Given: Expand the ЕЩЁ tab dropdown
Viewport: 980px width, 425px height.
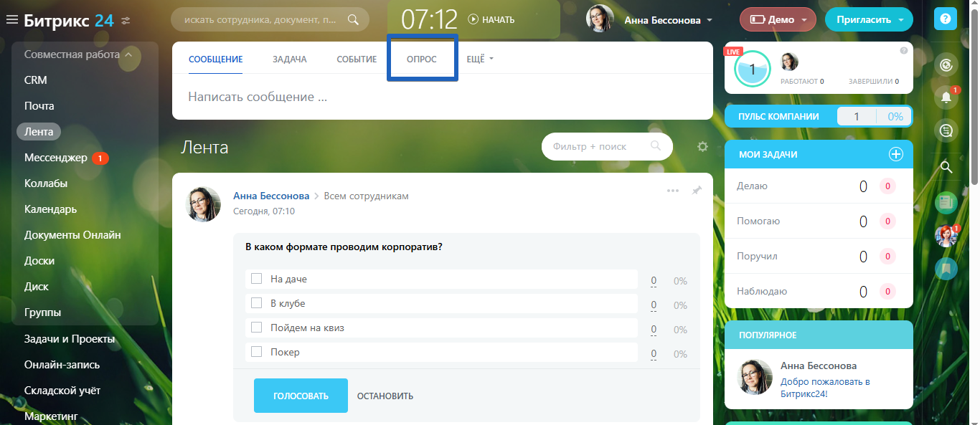Looking at the screenshot, I should (480, 59).
